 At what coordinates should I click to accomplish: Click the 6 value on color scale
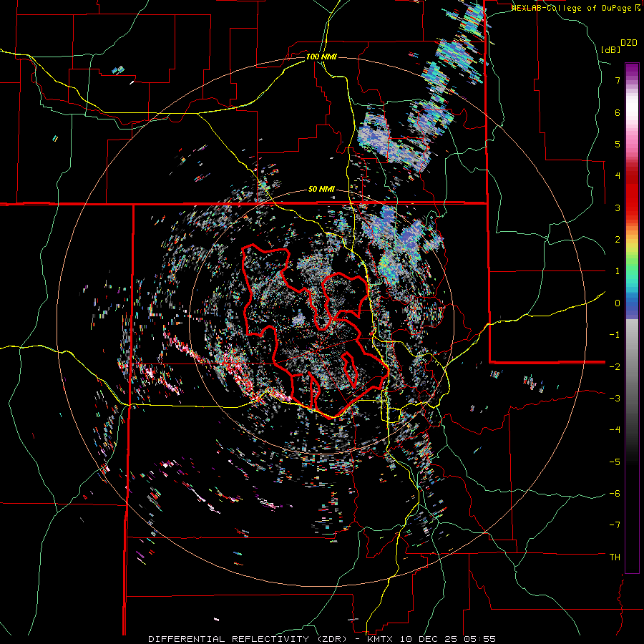point(618,112)
